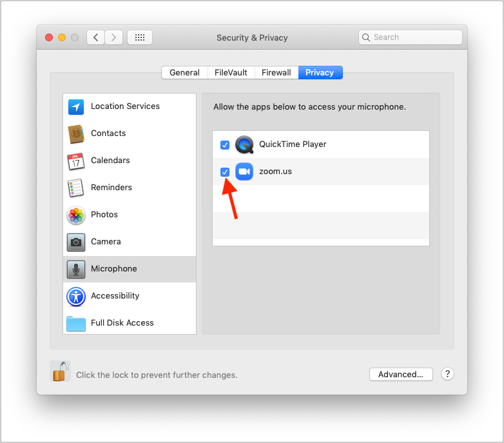Open the Firewall tab

276,73
